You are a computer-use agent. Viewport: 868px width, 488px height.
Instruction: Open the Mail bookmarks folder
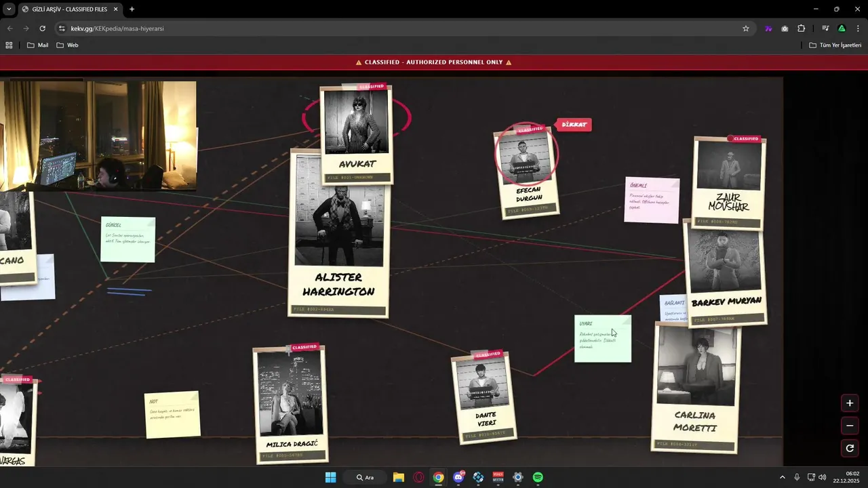coord(37,45)
